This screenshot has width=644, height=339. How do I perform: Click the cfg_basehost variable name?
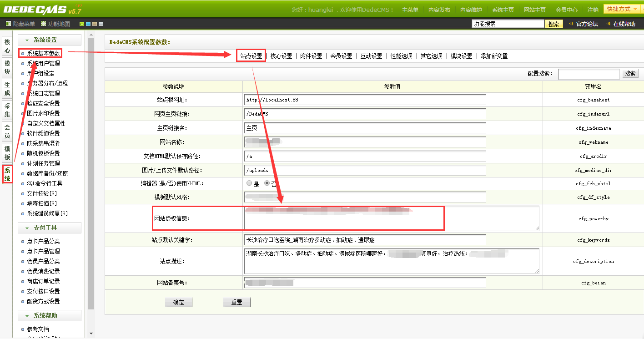click(x=594, y=100)
